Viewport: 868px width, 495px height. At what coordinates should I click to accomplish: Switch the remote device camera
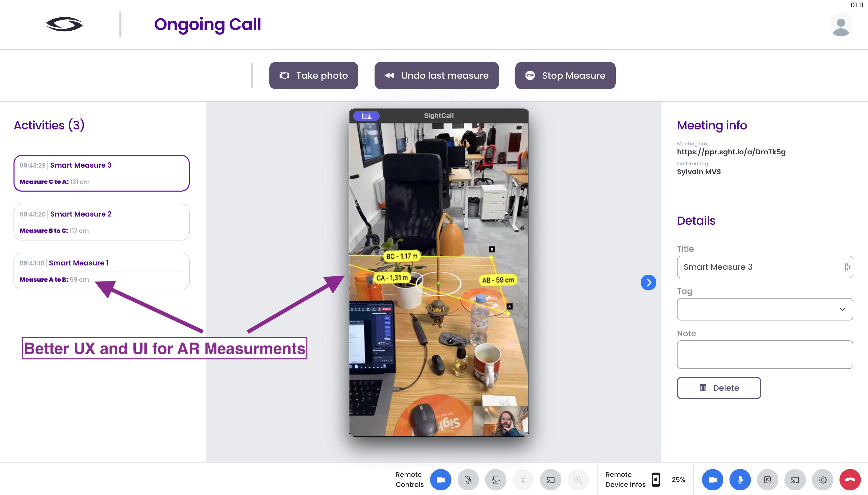[496, 480]
